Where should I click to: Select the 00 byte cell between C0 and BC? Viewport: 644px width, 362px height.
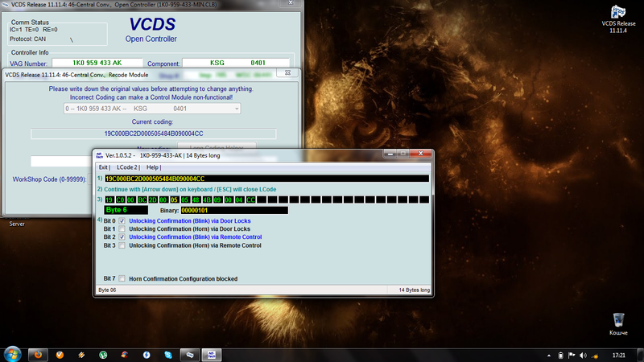130,200
